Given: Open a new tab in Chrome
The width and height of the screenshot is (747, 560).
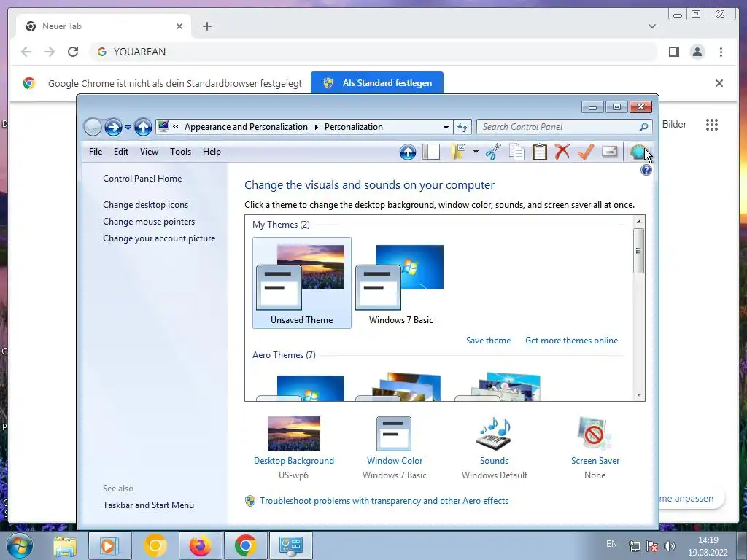Looking at the screenshot, I should click(206, 26).
